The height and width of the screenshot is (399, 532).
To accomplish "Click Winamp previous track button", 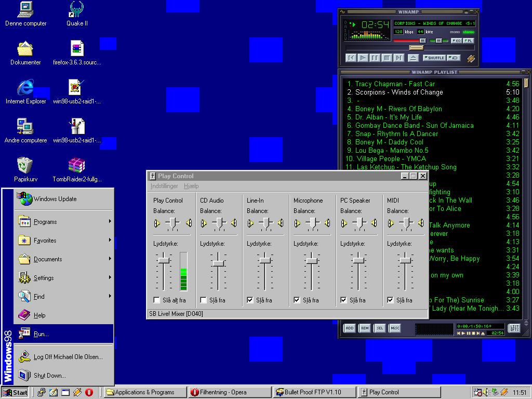I will (351, 58).
